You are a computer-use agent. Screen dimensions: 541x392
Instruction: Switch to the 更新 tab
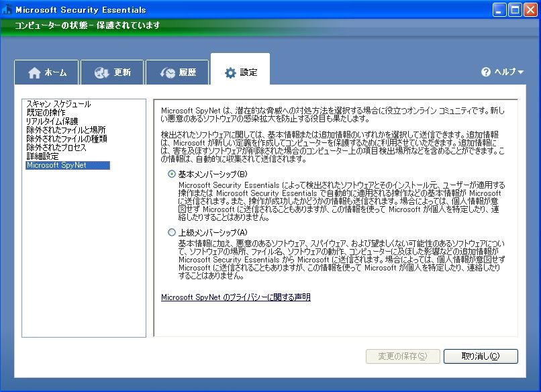pos(112,72)
